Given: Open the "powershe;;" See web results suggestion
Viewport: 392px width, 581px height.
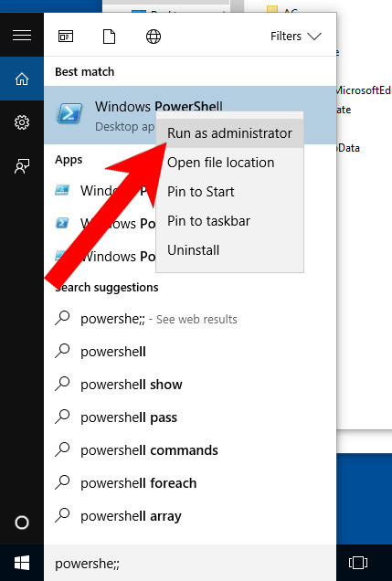Looking at the screenshot, I should [x=190, y=319].
